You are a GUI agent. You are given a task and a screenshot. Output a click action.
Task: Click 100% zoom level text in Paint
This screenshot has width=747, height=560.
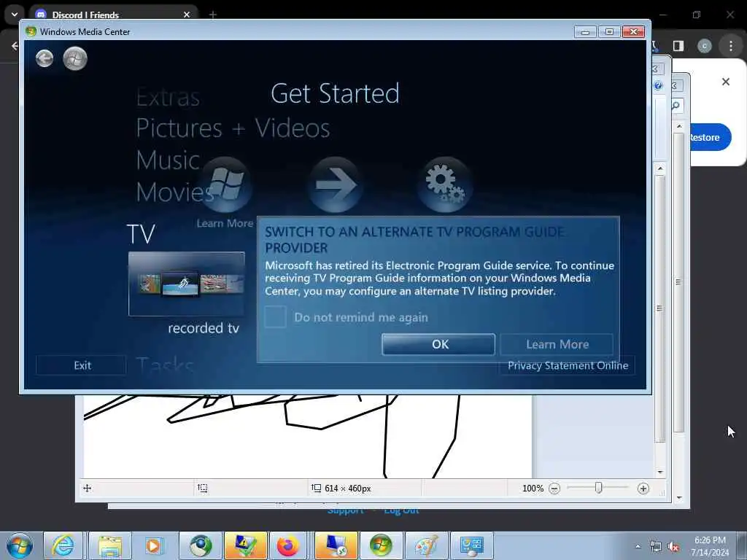point(533,489)
